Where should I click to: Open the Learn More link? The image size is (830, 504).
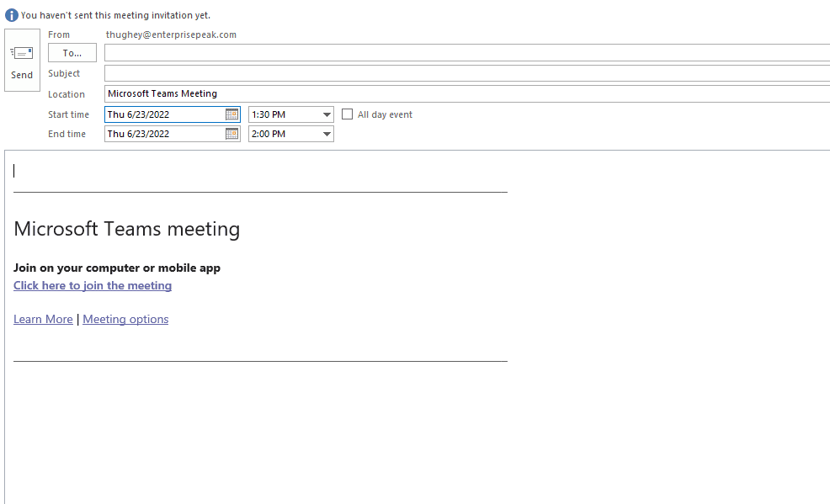[43, 320]
